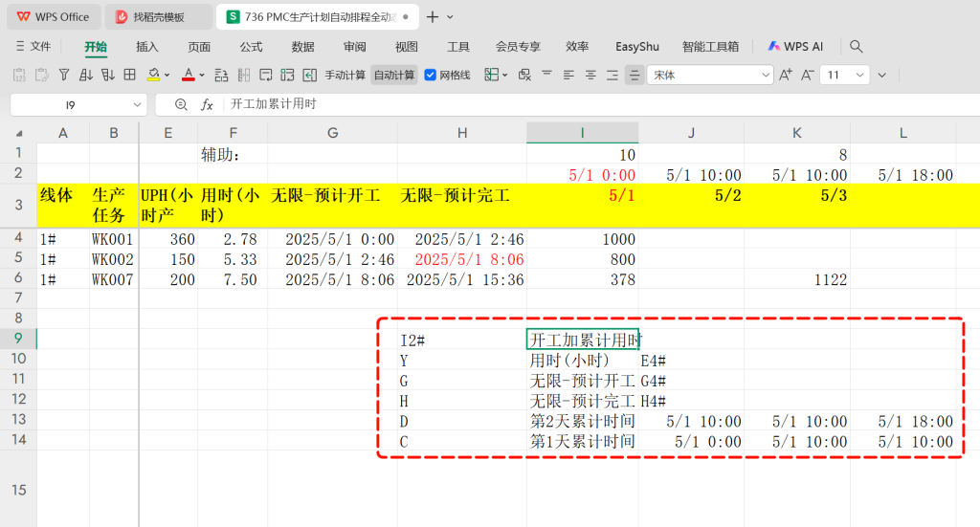Click the clear-format icon next to freeze panes
Image resolution: width=980 pixels, height=527 pixels.
[524, 75]
